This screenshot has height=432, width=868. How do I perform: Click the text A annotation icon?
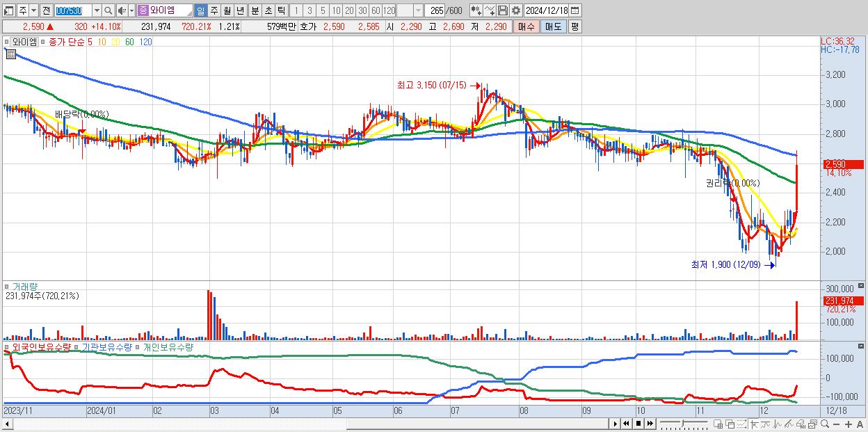860,424
